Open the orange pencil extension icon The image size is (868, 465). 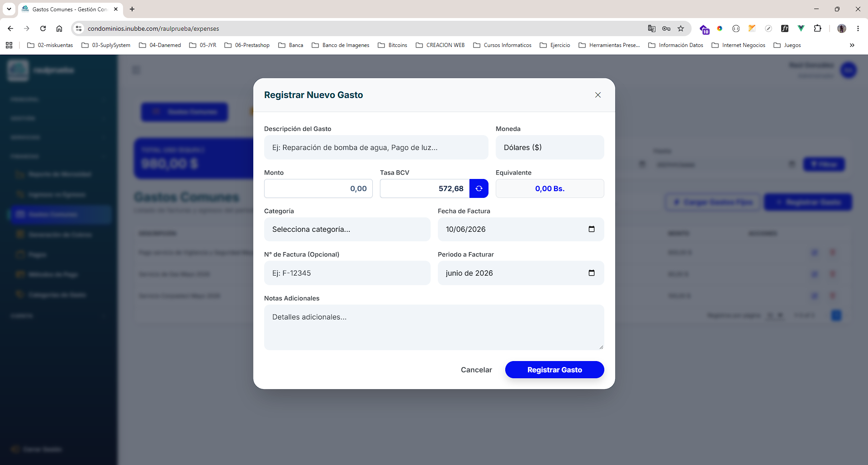pyautogui.click(x=752, y=28)
